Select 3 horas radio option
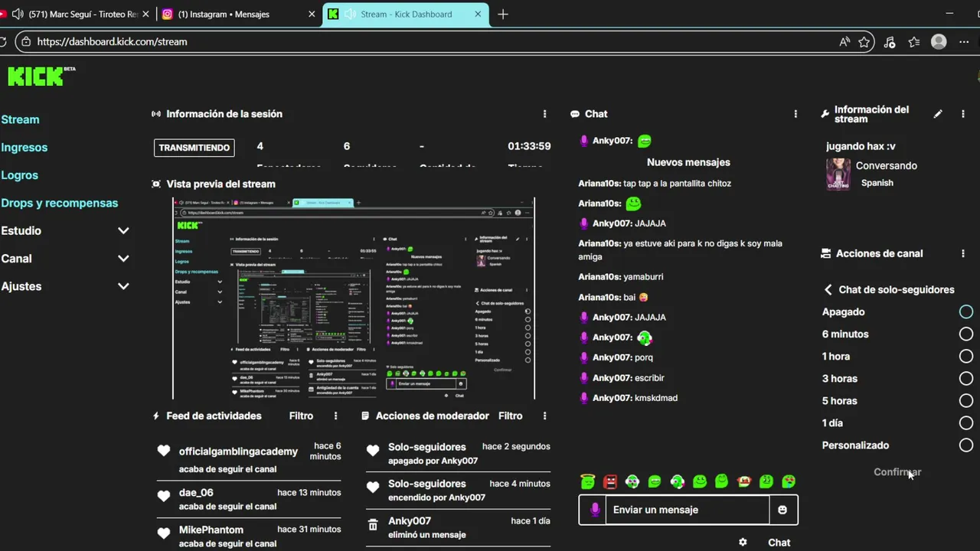The width and height of the screenshot is (980, 551). click(966, 378)
